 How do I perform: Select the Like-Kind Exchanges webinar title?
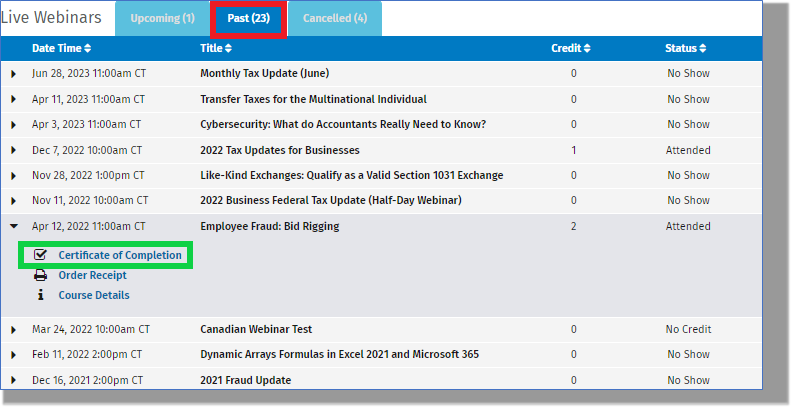pos(352,175)
